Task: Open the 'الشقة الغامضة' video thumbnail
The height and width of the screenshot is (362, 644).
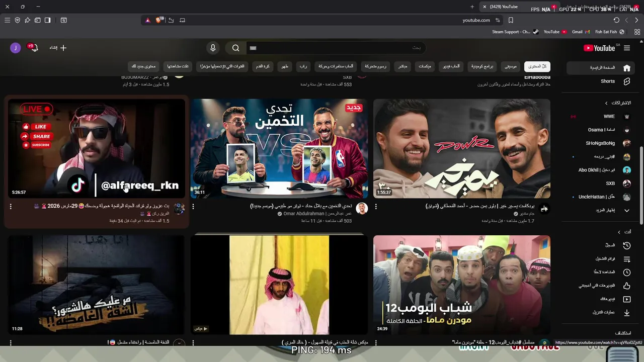Action: pos(97,285)
